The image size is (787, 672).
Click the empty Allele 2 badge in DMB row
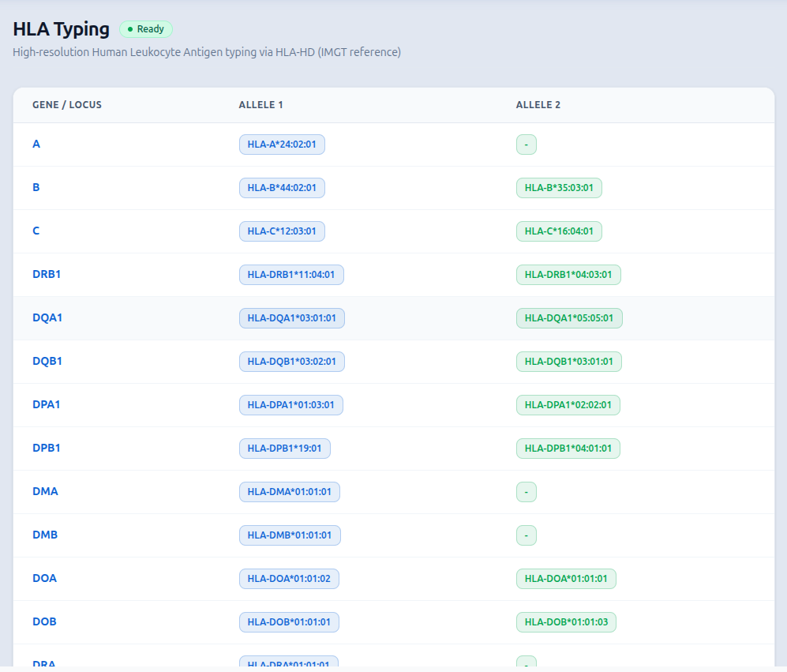click(527, 535)
